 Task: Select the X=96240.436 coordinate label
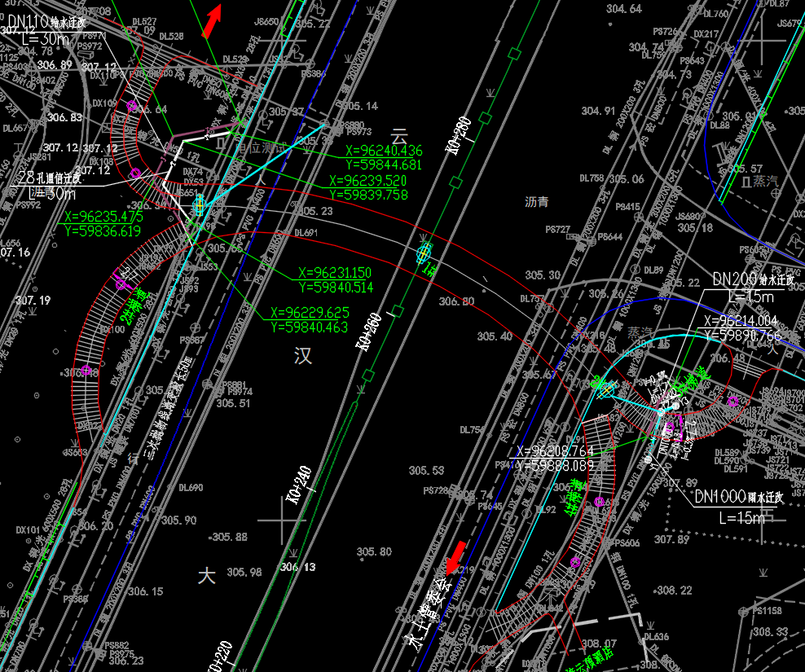pyautogui.click(x=384, y=151)
